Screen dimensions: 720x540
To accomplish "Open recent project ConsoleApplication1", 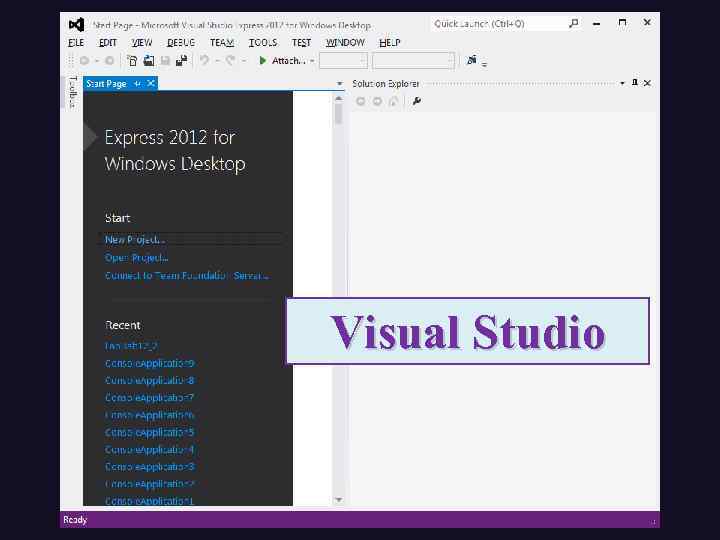I will coord(150,501).
